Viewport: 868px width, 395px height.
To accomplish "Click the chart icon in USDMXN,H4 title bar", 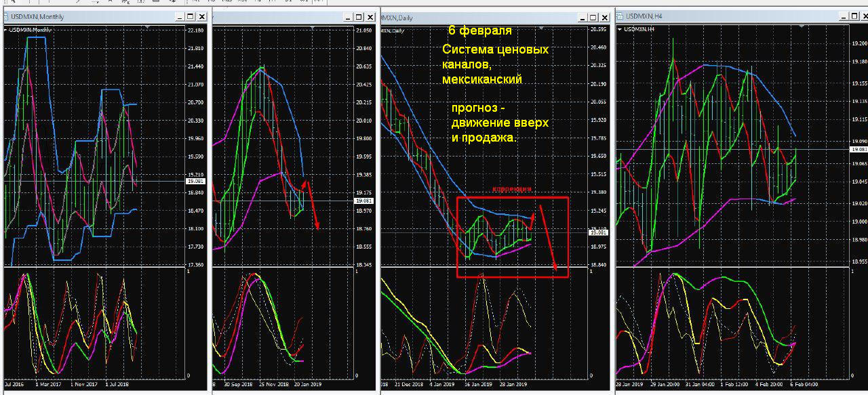I will pos(621,16).
